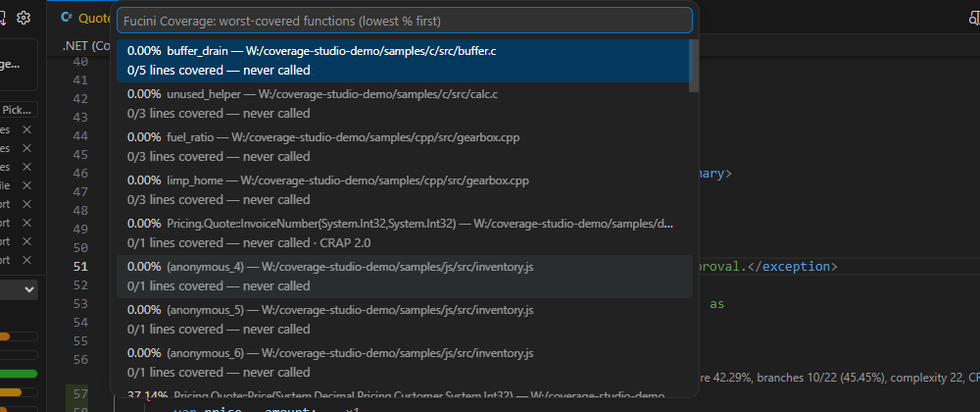980x412 pixels.
Task: Pick the (anonymous_6) inventory.js entry
Action: (405, 363)
